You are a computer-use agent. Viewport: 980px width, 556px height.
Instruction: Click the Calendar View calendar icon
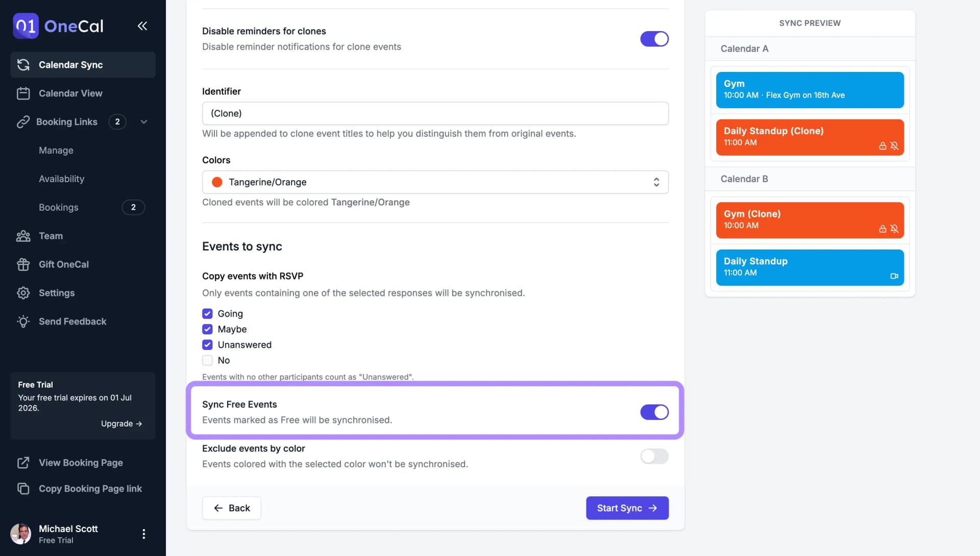pos(23,93)
